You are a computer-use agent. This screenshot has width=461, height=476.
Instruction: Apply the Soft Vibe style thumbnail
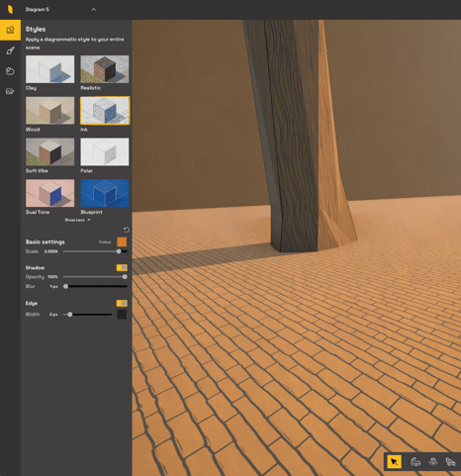pos(50,151)
